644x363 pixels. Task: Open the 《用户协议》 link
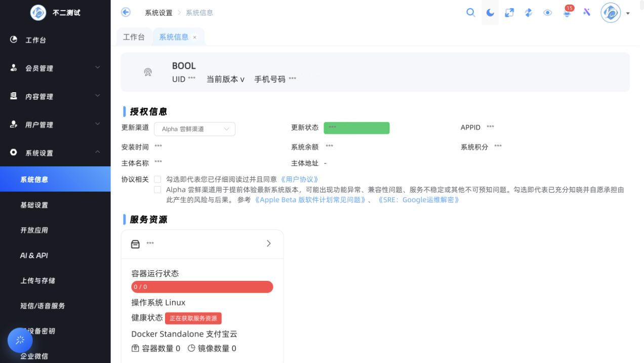[299, 179]
